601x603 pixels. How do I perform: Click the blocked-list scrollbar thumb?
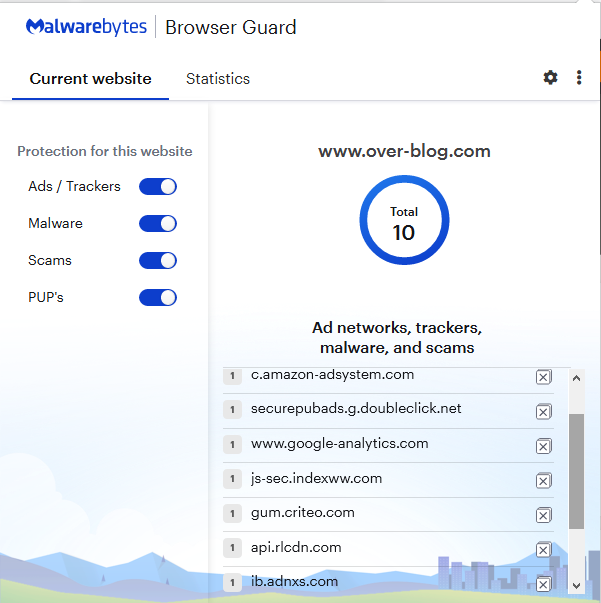[x=576, y=471]
